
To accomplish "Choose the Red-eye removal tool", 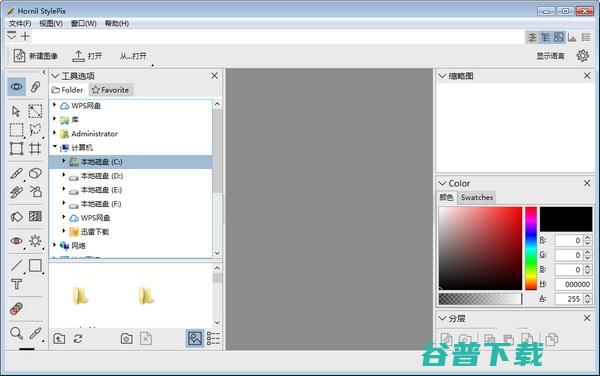I will [x=16, y=241].
